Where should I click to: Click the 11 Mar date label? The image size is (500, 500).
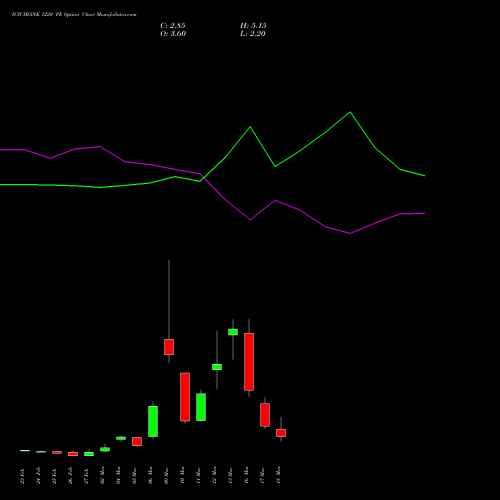(198, 475)
